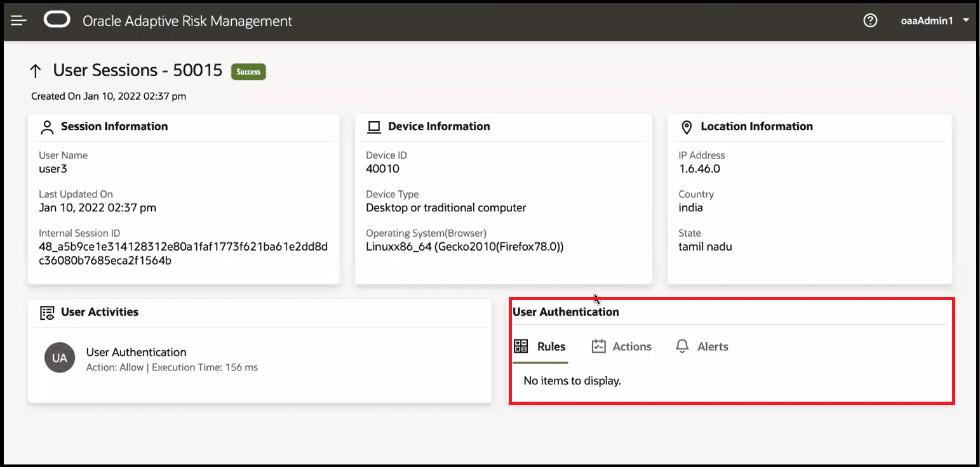Click the Oracle logo icon

point(57,20)
